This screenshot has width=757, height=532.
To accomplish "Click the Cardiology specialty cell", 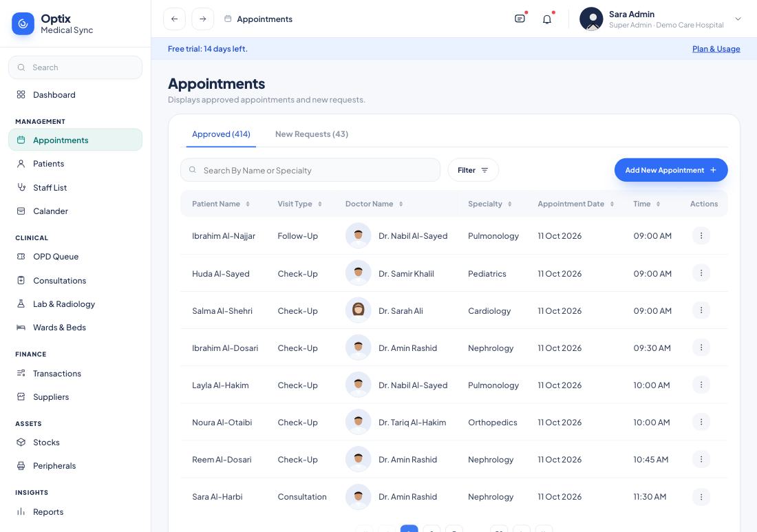I will 489,311.
